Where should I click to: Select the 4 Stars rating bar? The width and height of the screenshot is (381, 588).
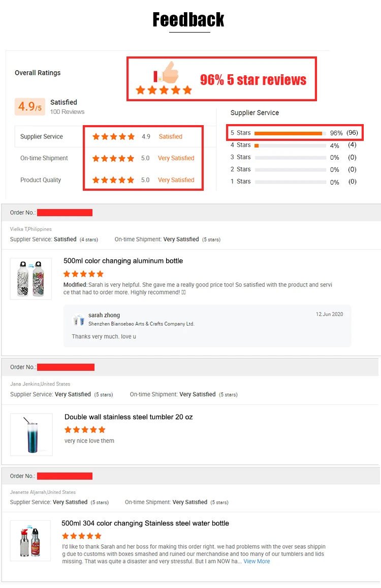[290, 145]
